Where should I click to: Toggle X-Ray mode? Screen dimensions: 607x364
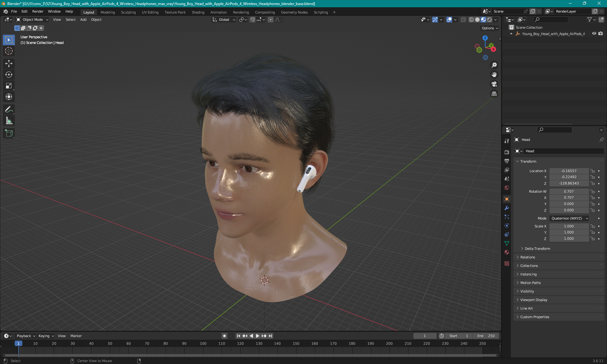463,20
